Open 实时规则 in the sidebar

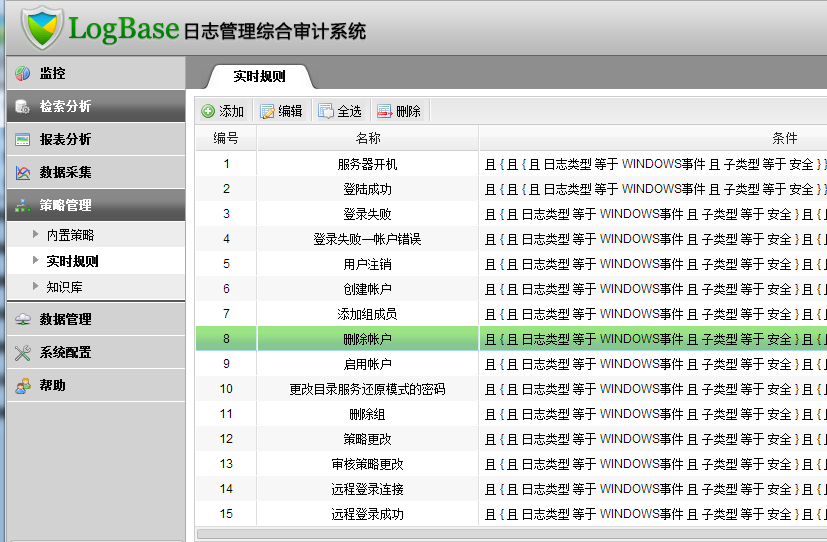pos(72,261)
